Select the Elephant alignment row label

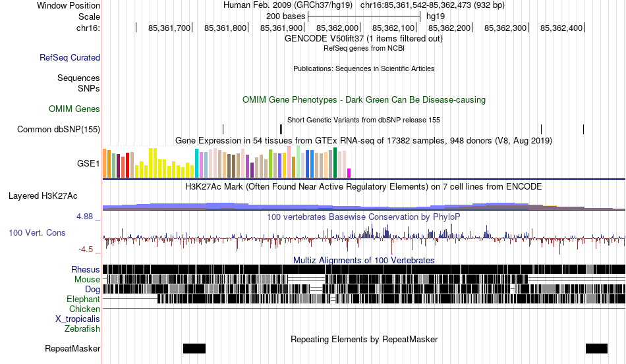83,299
